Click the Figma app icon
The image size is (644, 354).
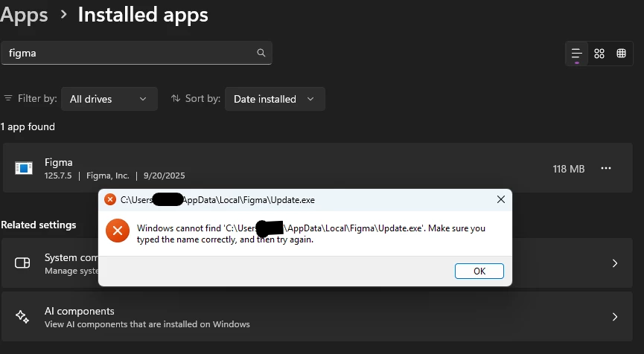(x=24, y=168)
